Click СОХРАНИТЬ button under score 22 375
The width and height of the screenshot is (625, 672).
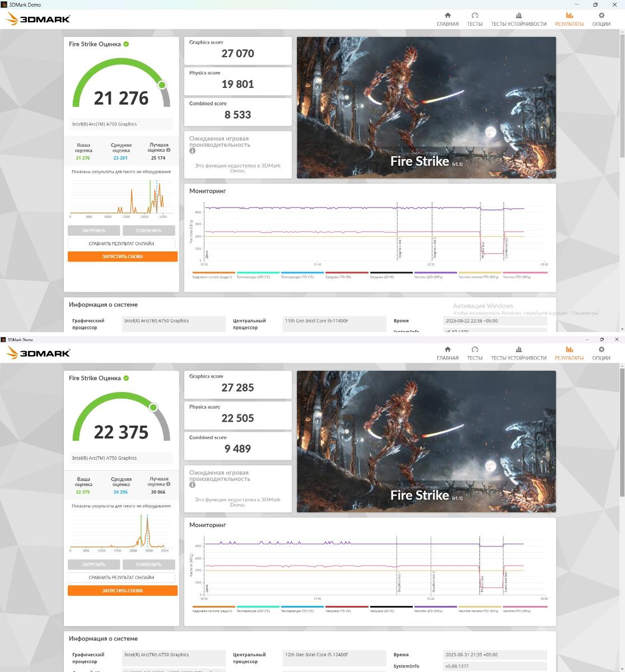148,564
